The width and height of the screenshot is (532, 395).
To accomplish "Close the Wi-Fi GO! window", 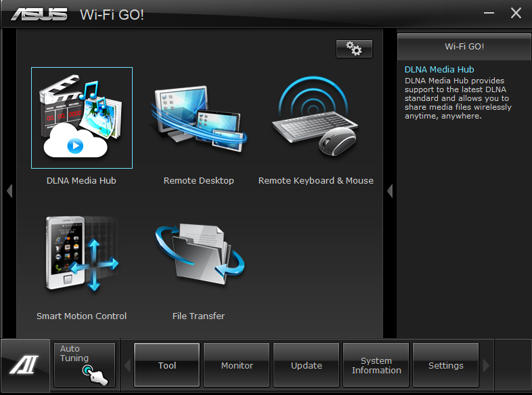I will (516, 14).
